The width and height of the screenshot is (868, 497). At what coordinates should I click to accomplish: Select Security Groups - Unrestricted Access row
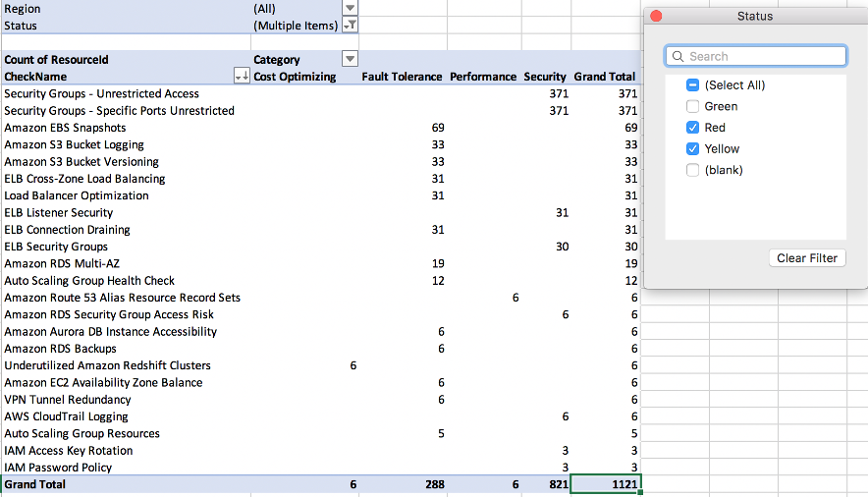101,93
